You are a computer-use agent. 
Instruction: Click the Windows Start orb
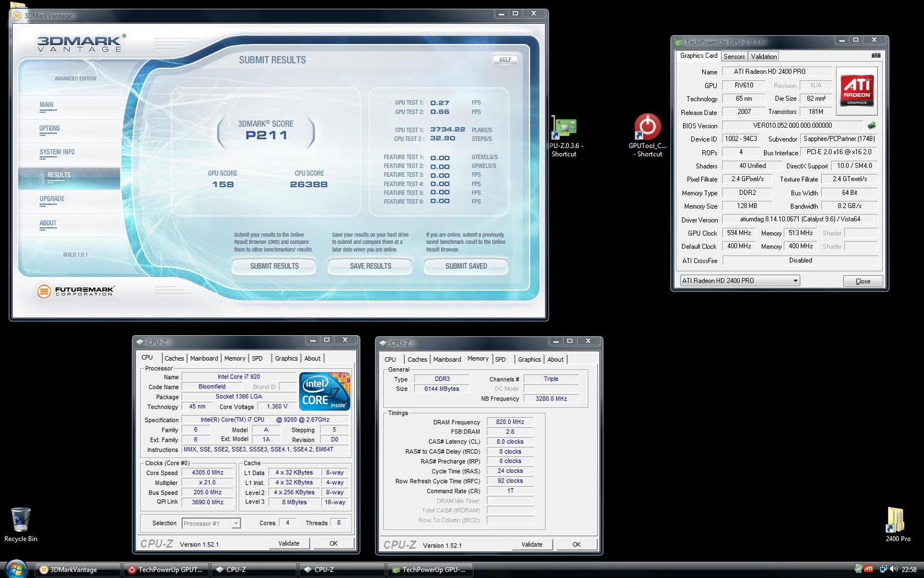click(16, 569)
